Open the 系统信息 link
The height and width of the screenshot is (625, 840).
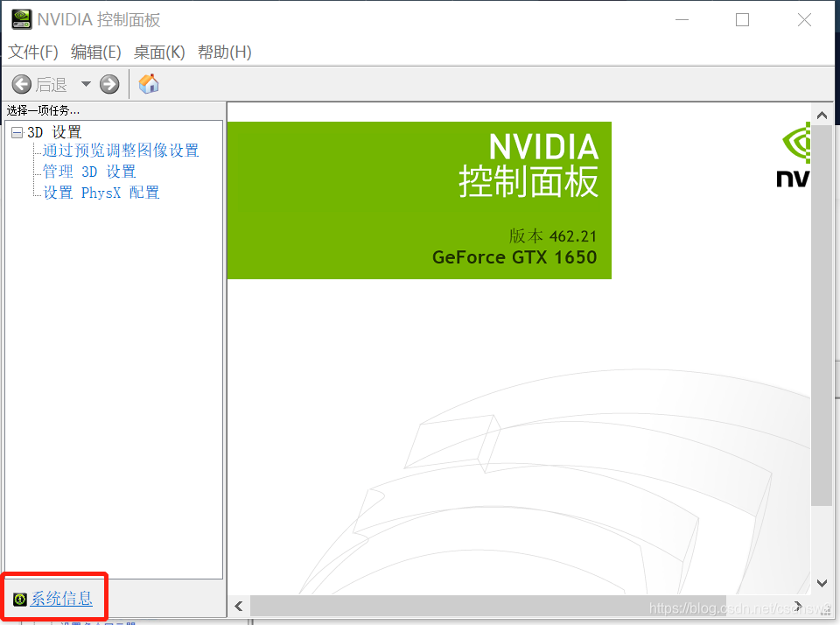[x=61, y=599]
